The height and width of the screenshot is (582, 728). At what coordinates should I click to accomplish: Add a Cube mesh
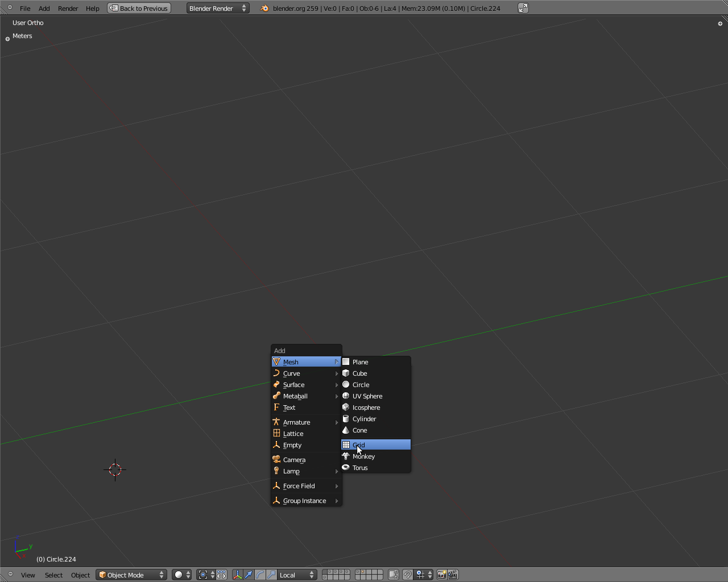375,373
